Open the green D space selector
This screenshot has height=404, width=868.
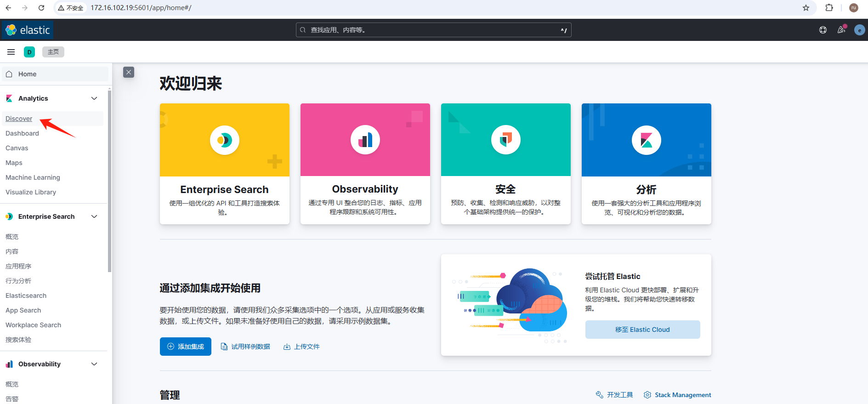tap(29, 52)
